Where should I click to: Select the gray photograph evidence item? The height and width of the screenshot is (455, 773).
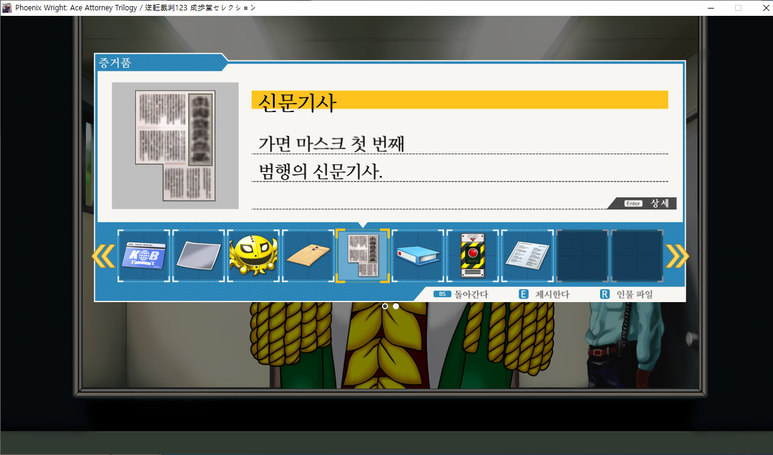tap(198, 256)
